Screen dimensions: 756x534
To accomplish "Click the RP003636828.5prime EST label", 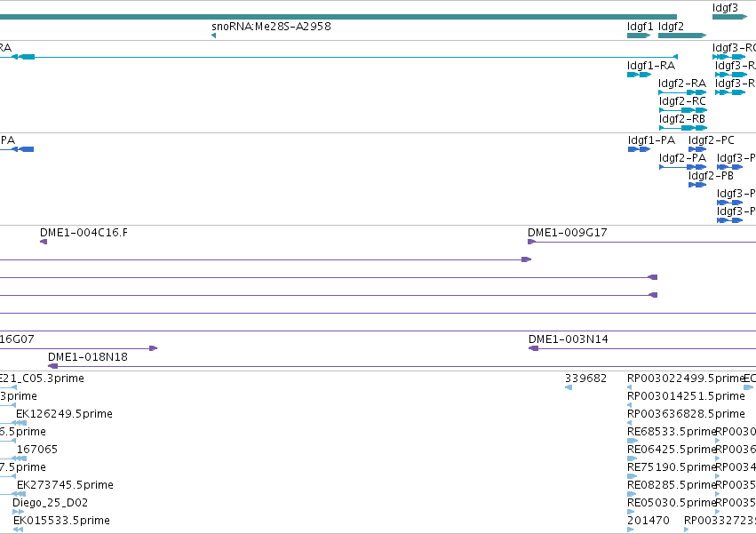I will (686, 414).
